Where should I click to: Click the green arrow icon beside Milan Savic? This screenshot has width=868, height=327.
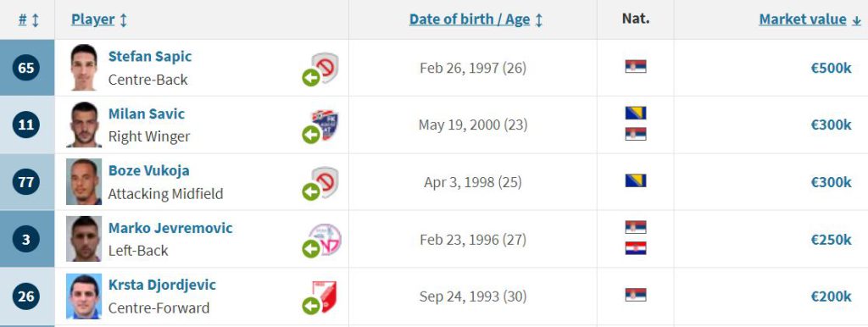311,135
